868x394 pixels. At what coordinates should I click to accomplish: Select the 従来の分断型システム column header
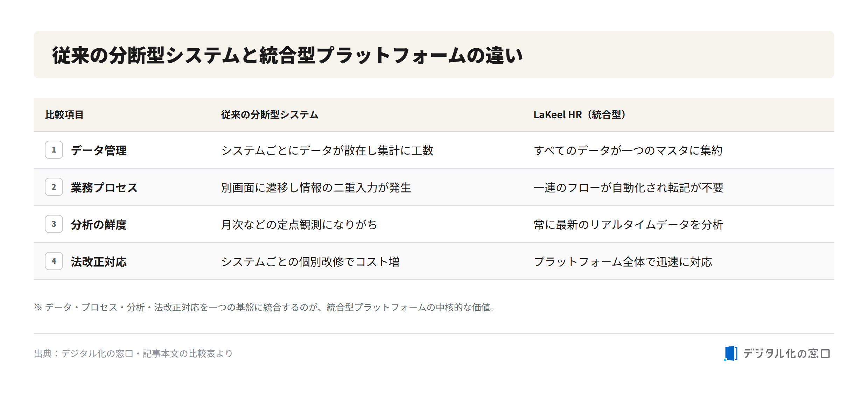point(269,115)
